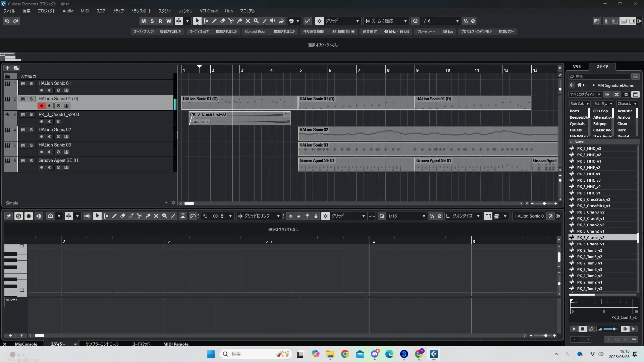Select the Mute X tool in the top toolbar
This screenshot has height=362, width=644.
coord(248,21)
